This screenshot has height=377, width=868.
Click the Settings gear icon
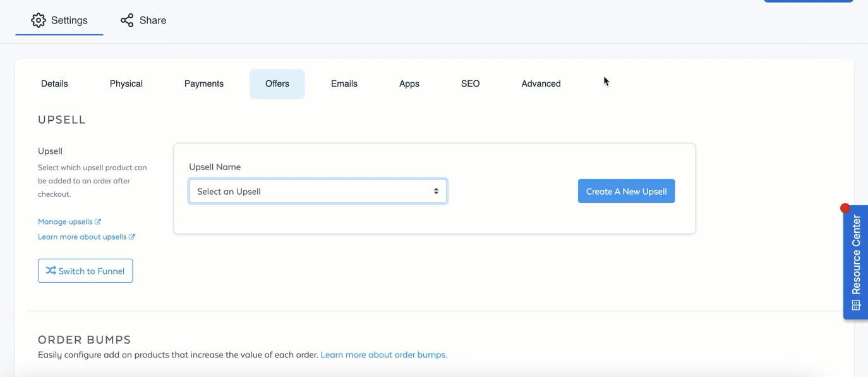point(39,20)
